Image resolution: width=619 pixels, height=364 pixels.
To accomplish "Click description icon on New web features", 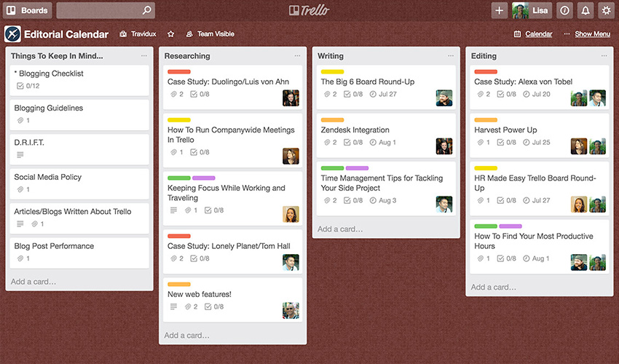I will [173, 306].
